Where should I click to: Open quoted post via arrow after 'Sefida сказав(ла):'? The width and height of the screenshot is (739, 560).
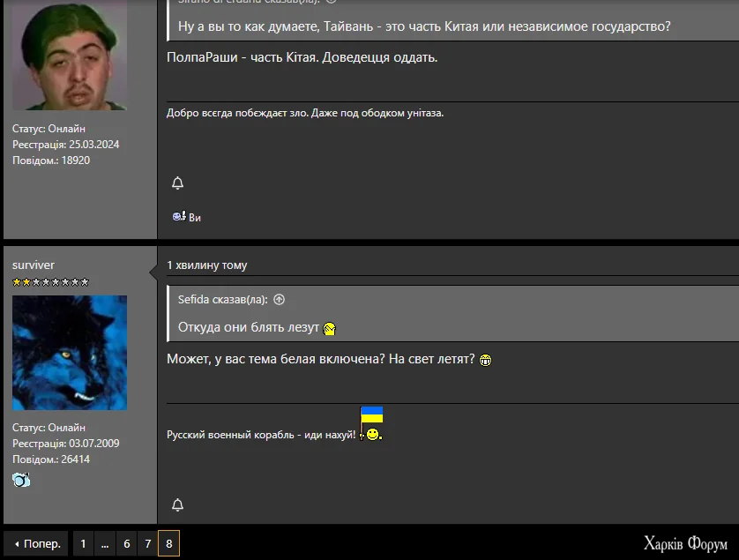[x=279, y=299]
